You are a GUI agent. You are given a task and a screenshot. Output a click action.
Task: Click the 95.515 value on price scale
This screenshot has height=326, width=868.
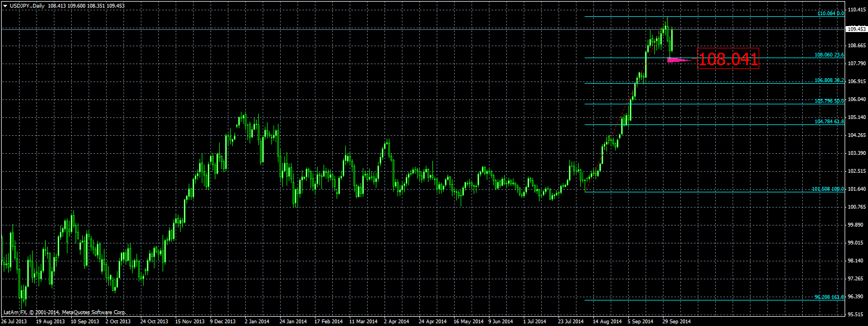point(857,315)
